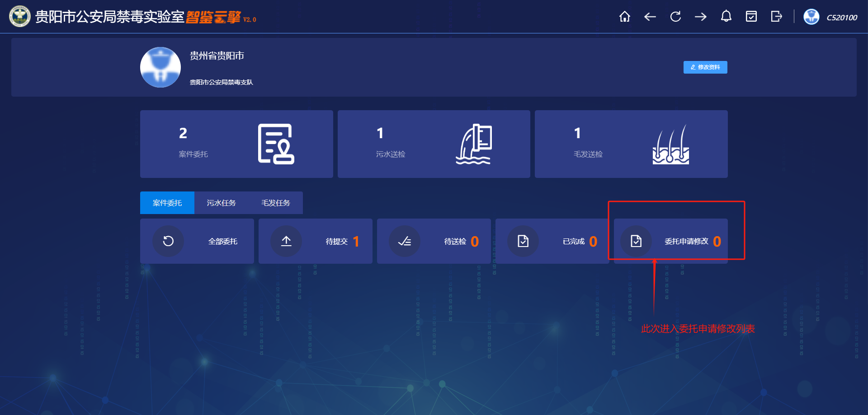Click the large profile avatar picture
Screen dimensions: 868x415
160,67
